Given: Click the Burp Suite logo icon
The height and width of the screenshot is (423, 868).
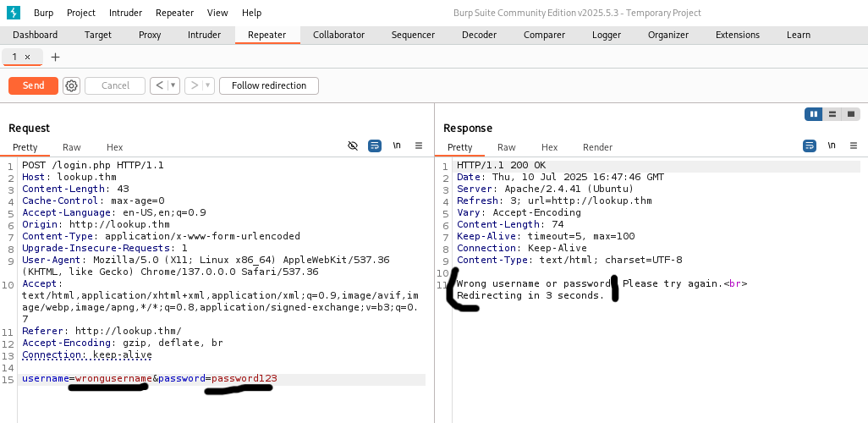Looking at the screenshot, I should pos(13,13).
